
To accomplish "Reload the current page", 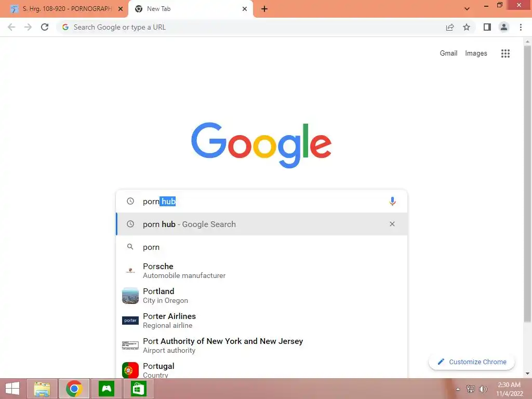I will [x=45, y=27].
